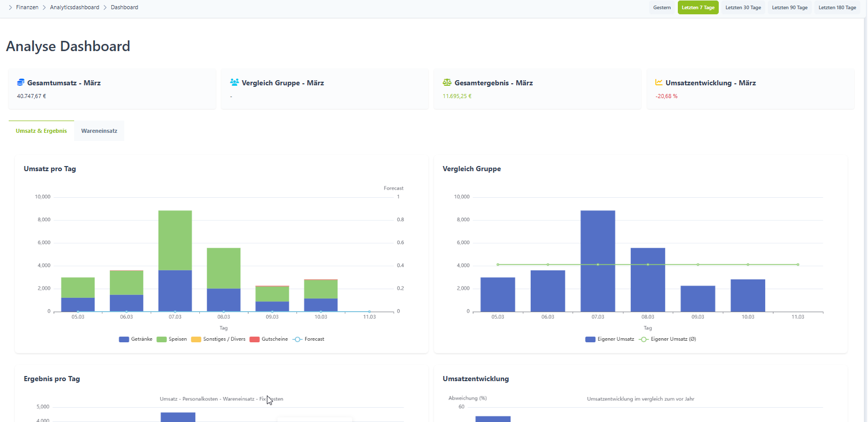Click the line chart icon beside Umsatzentwicklung

[x=659, y=82]
